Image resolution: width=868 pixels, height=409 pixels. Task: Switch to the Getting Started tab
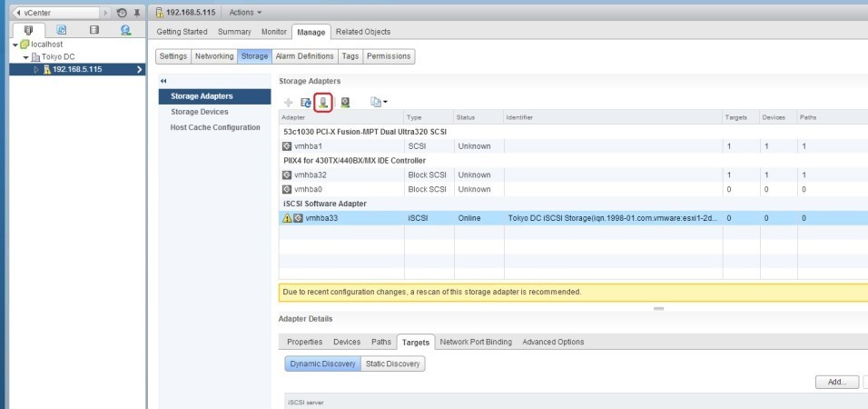pos(182,32)
